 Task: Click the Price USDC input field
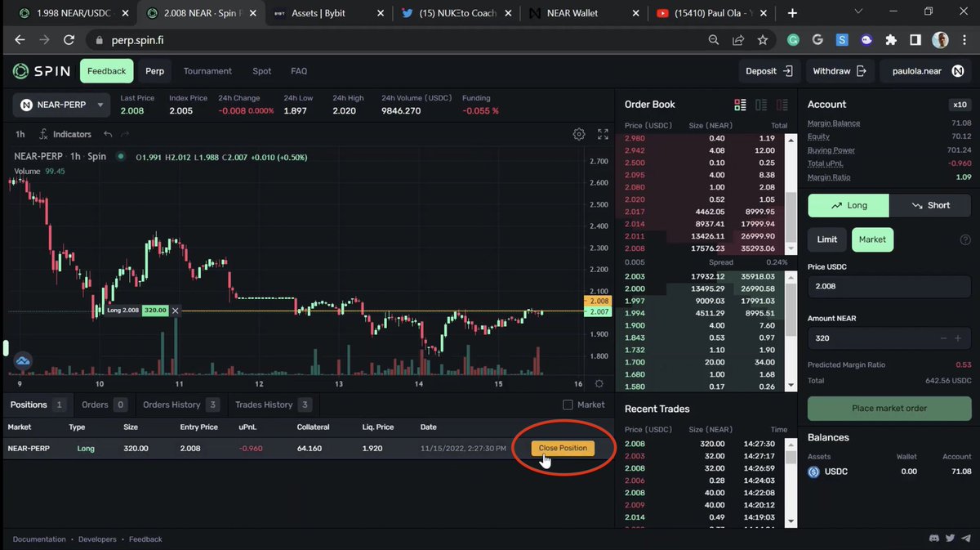coord(889,286)
